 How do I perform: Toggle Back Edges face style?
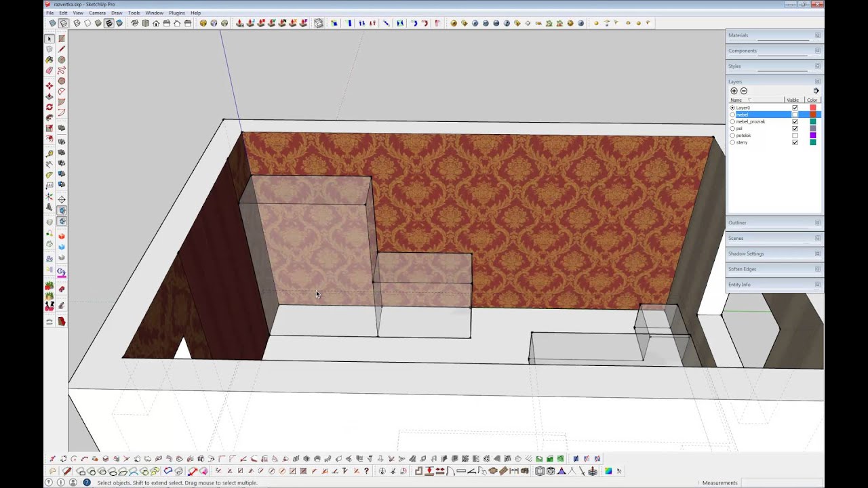pos(63,23)
